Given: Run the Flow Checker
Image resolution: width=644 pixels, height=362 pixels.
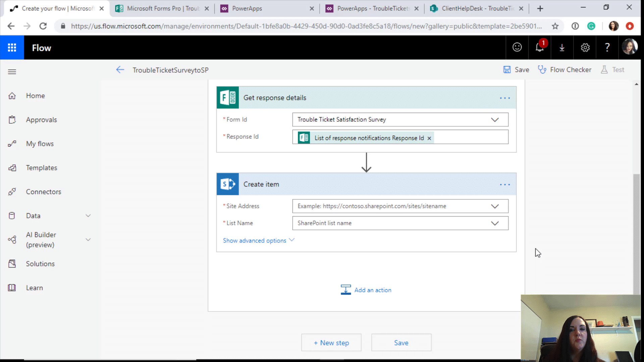Looking at the screenshot, I should point(565,70).
